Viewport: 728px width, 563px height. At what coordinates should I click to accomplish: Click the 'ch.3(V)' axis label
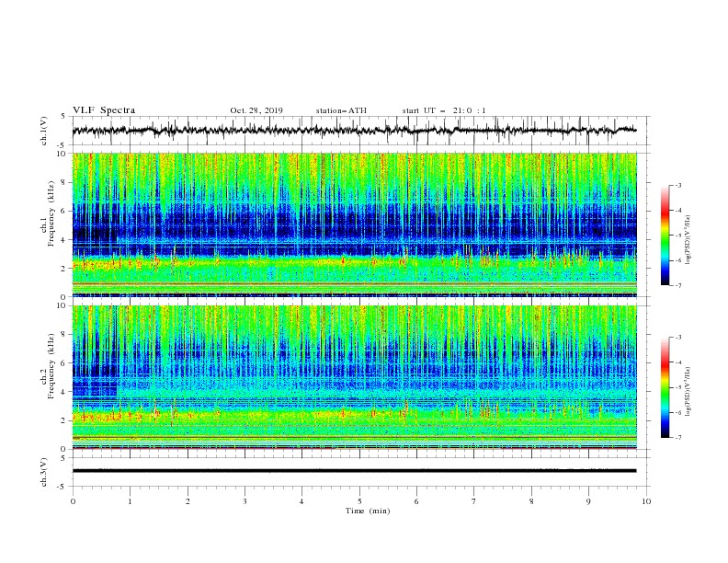pos(44,472)
